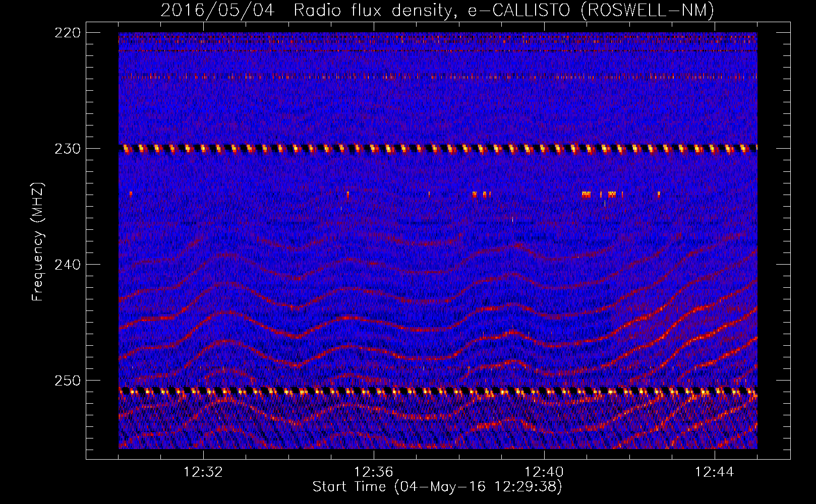This screenshot has width=816, height=504.
Task: Click the 12:44 time tick label
Action: (x=715, y=472)
